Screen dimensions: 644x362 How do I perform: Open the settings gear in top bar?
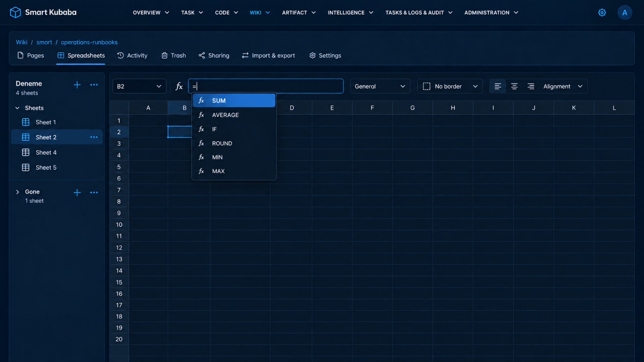(x=602, y=12)
